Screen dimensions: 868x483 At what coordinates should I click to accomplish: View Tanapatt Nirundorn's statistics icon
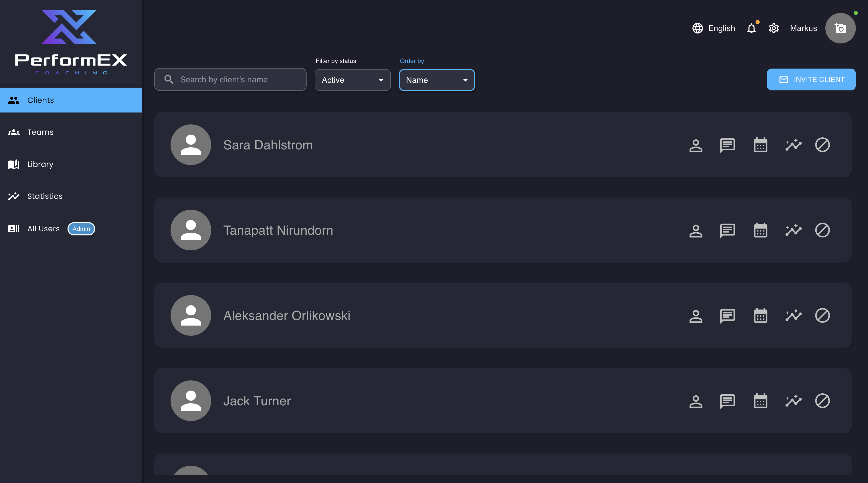tap(793, 230)
